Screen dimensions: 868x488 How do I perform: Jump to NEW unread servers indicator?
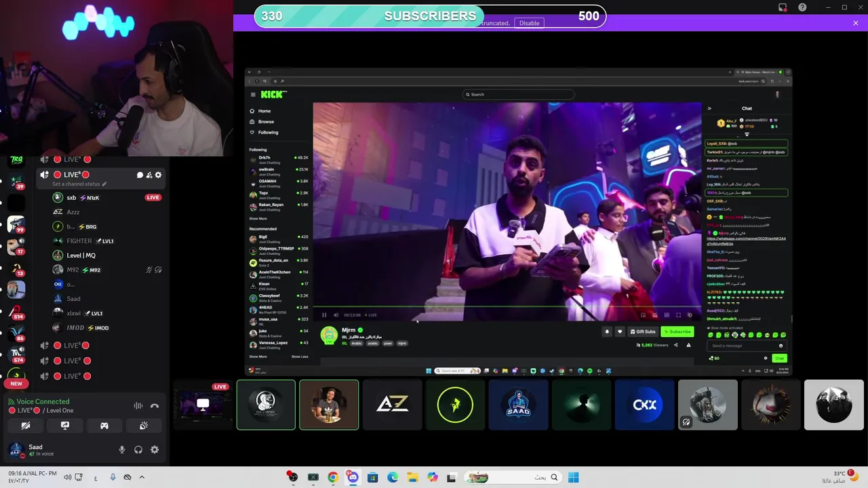pyautogui.click(x=16, y=384)
